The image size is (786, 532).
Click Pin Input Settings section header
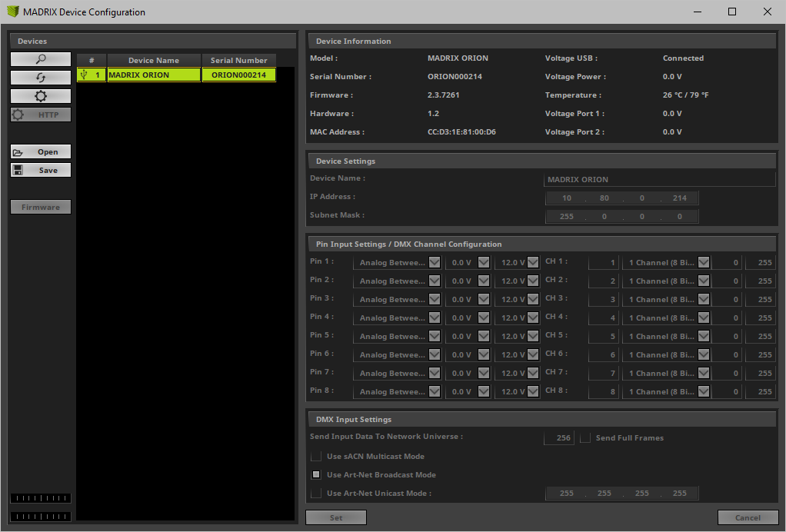(542, 244)
